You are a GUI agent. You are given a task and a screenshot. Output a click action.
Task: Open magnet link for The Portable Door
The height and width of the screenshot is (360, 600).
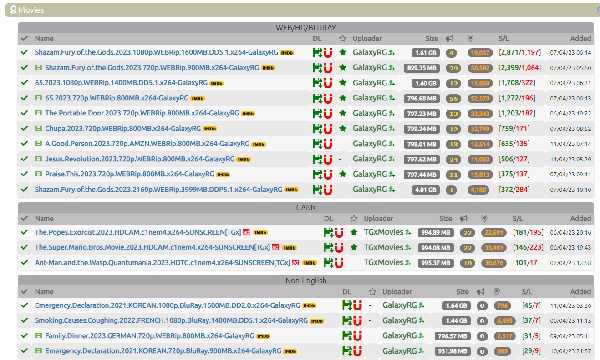(328, 113)
